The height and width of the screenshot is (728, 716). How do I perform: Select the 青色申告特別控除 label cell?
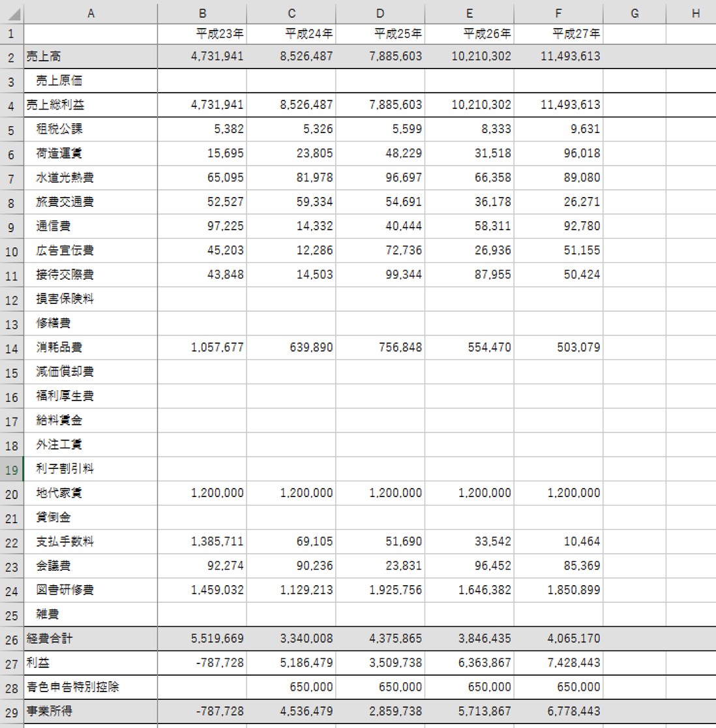coord(91,687)
